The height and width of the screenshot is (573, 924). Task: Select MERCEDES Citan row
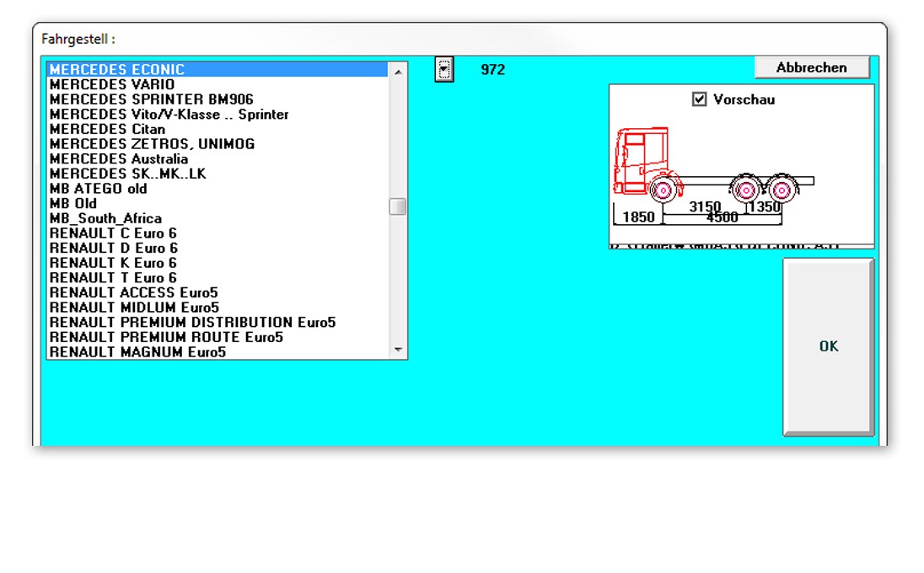pos(218,129)
